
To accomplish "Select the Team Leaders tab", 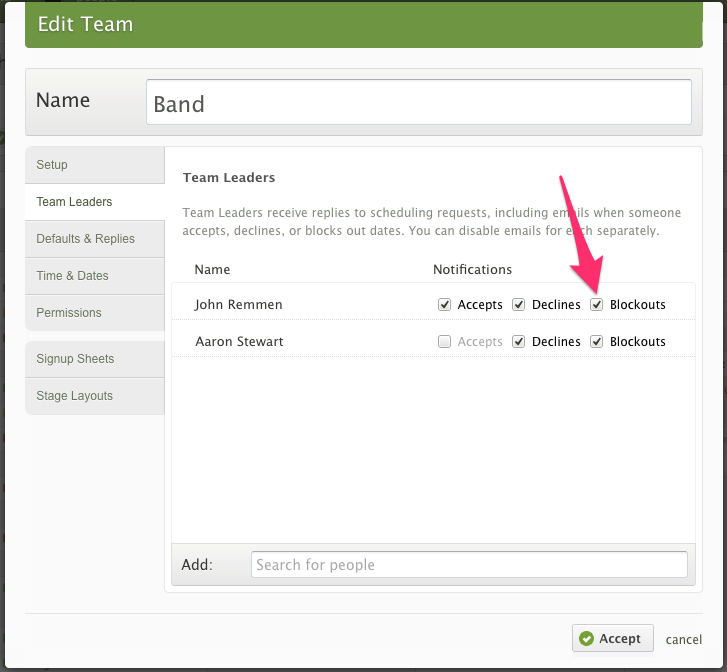I will click(x=95, y=202).
